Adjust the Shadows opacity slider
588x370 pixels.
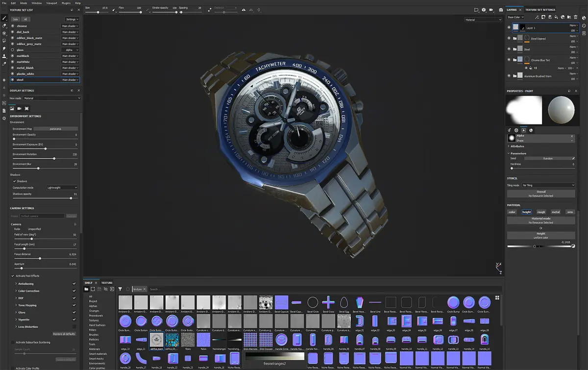45,198
